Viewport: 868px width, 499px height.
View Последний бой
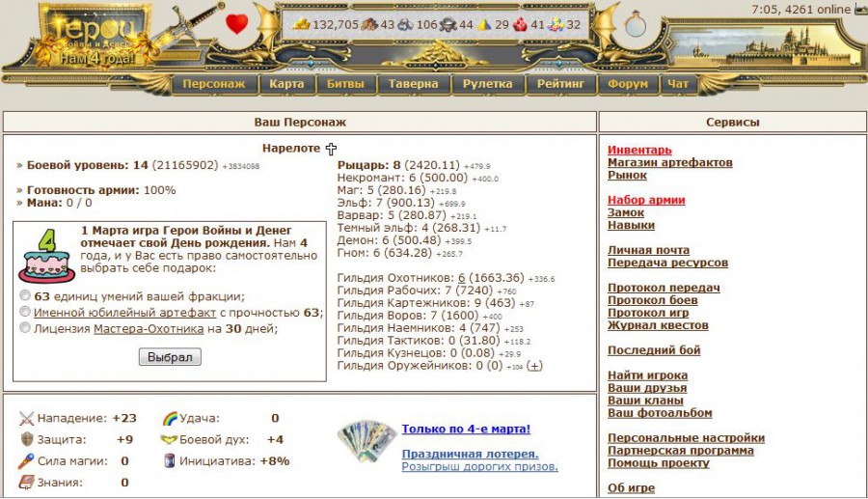[x=654, y=350]
